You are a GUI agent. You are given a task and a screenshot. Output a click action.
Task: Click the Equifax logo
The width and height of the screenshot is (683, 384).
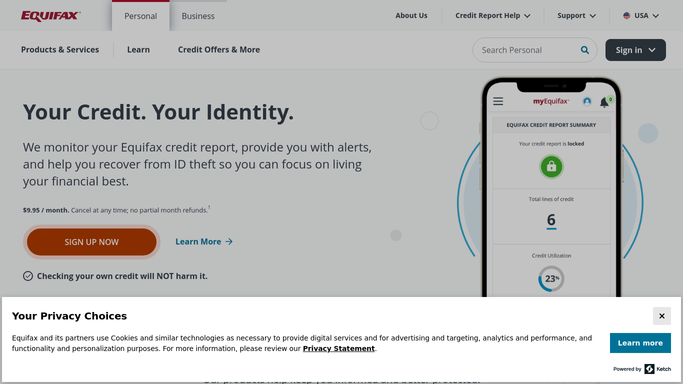tap(51, 16)
